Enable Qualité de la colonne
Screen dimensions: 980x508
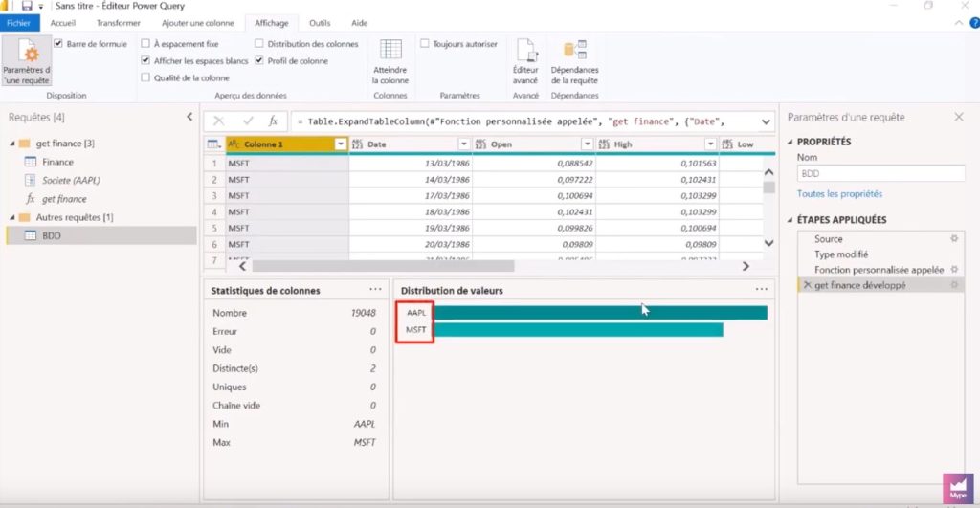click(145, 77)
